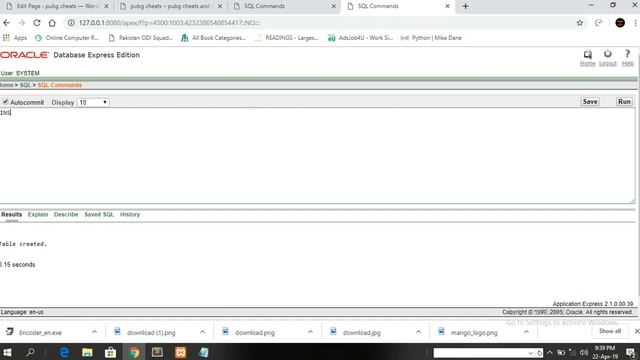Open the volume control in system tray
Screen dimensions: 640x360
point(584,352)
